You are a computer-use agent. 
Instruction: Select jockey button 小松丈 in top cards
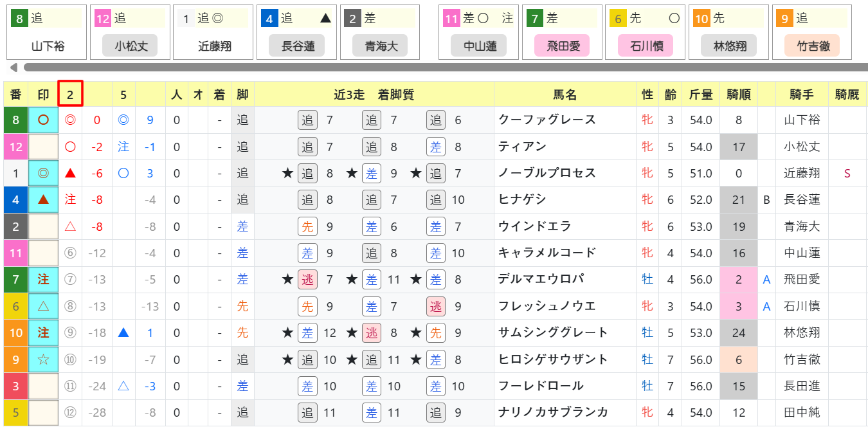coord(130,46)
